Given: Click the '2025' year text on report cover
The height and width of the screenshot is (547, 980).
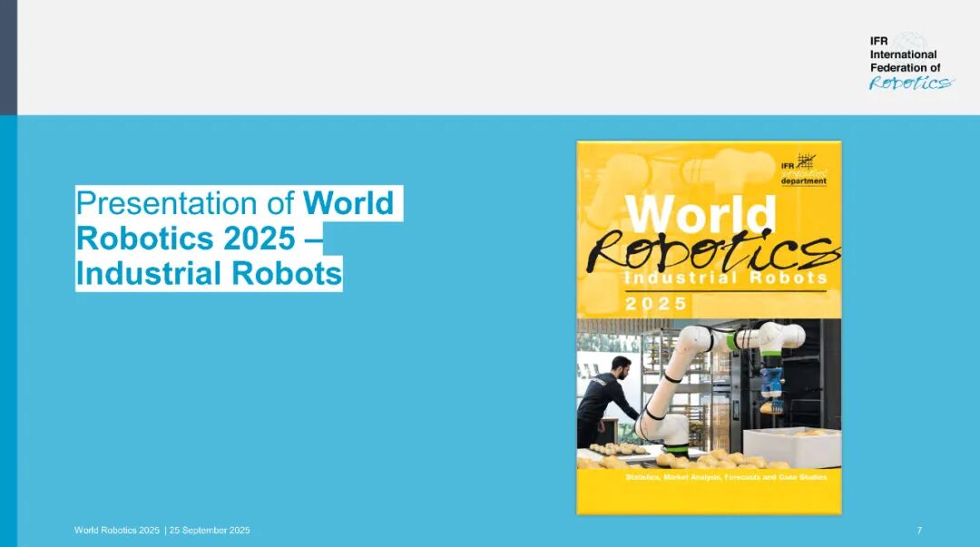Looking at the screenshot, I should pos(656,304).
